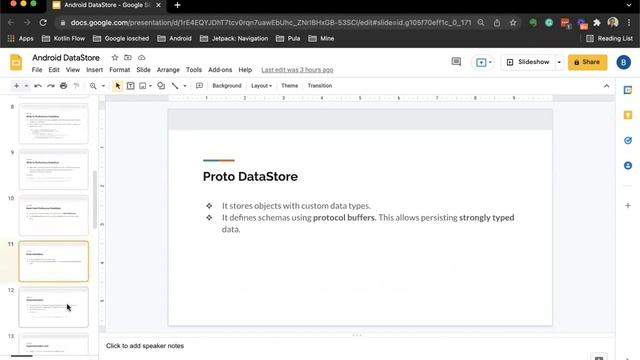640x360 pixels.
Task: Open the Edit menu
Action: 54,70
